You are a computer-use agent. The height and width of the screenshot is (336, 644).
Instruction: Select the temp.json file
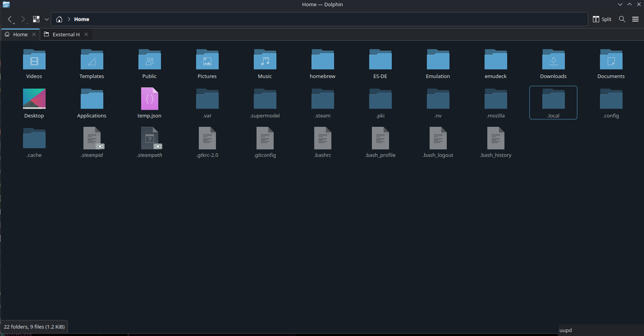150,103
